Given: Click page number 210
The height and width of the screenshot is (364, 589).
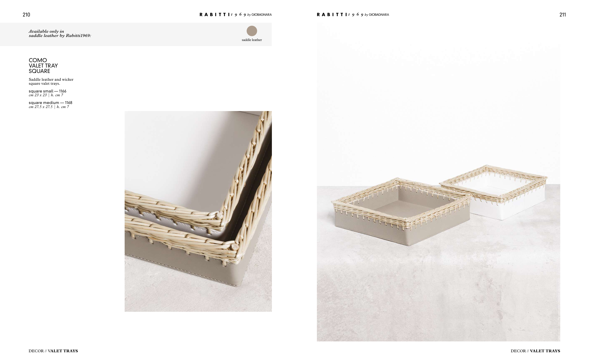Looking at the screenshot, I should 26,15.
